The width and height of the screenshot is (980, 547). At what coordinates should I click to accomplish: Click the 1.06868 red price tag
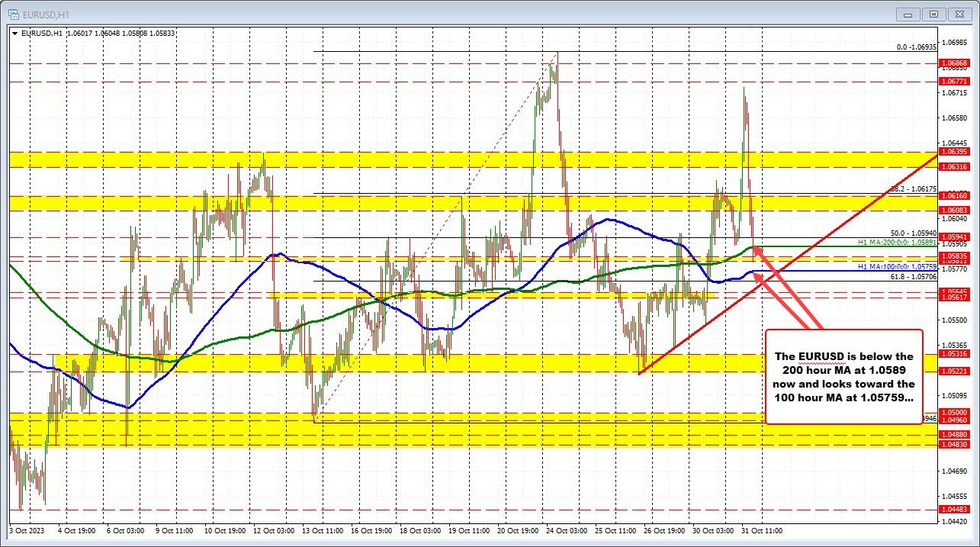[x=956, y=63]
